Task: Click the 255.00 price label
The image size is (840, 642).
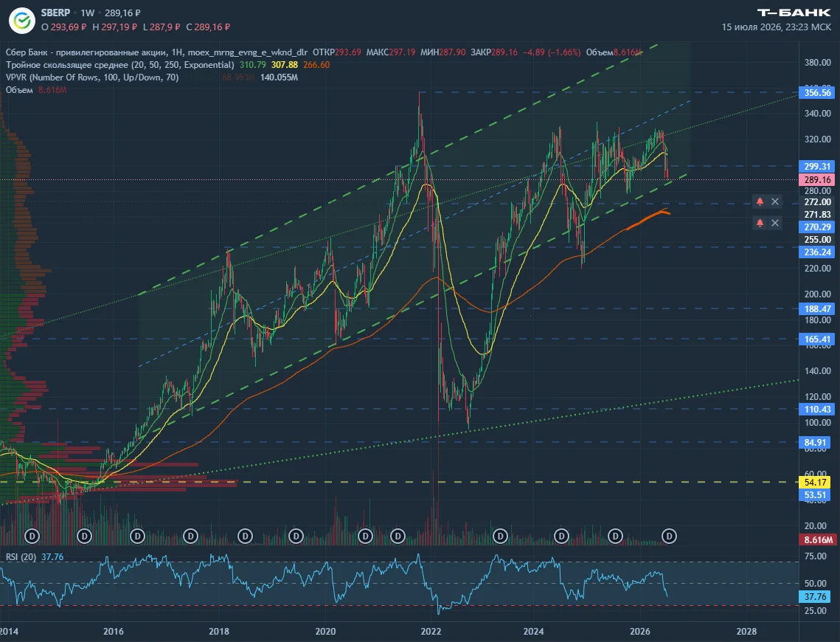Action: coord(817,240)
